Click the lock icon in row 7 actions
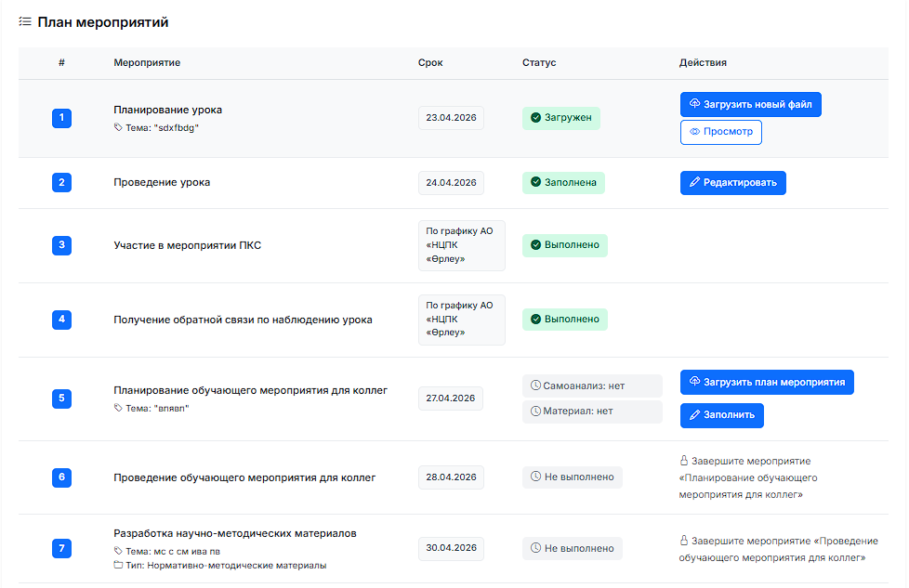This screenshot has height=588, width=909. 684,541
